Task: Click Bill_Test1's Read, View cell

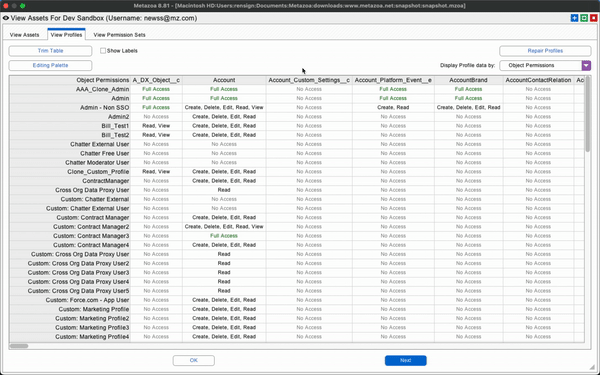Action: pyautogui.click(x=156, y=126)
